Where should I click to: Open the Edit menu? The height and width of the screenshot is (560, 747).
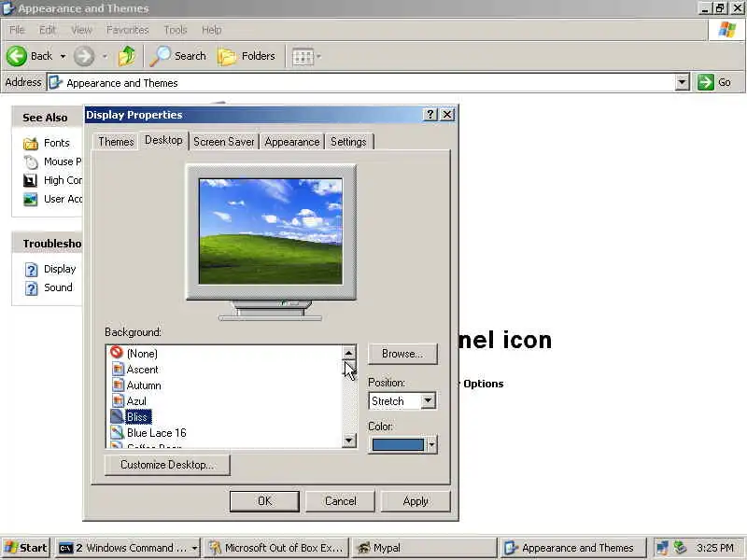coord(48,30)
